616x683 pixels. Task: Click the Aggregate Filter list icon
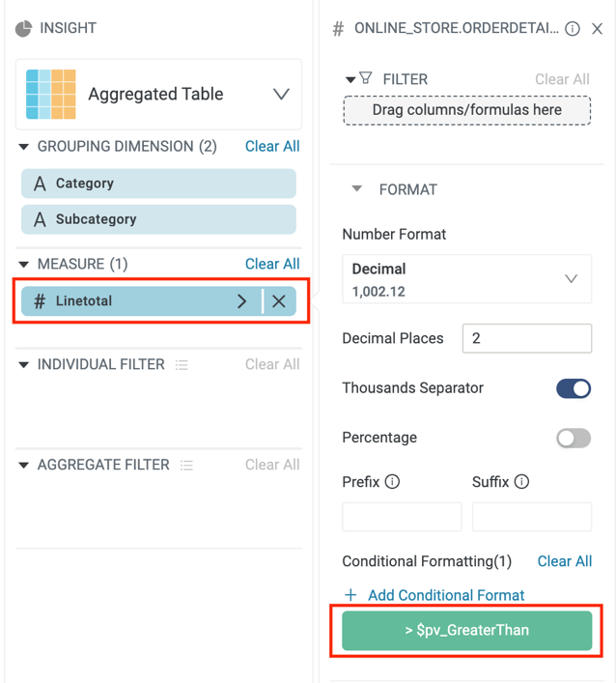186,465
